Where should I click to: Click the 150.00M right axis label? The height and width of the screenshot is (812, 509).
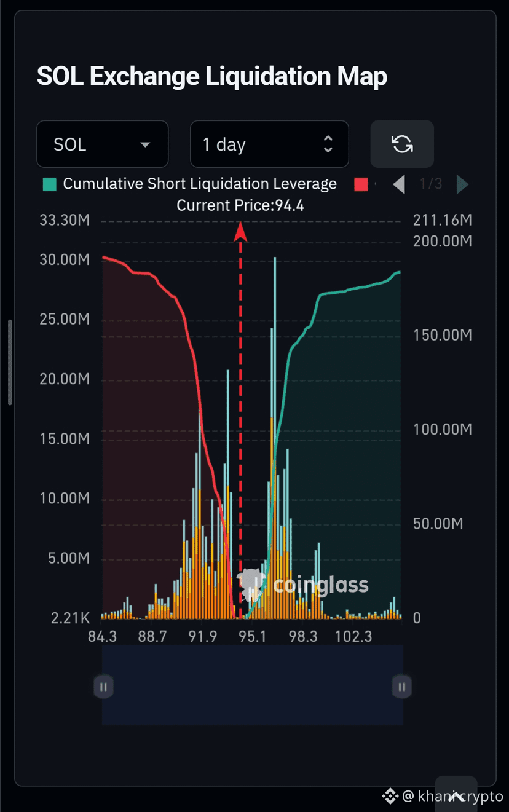pyautogui.click(x=443, y=335)
